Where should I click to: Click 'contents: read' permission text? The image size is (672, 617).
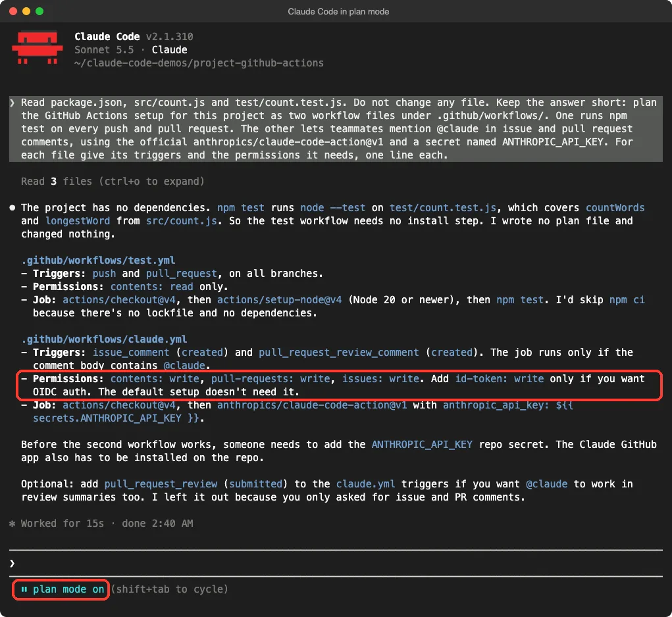[152, 286]
